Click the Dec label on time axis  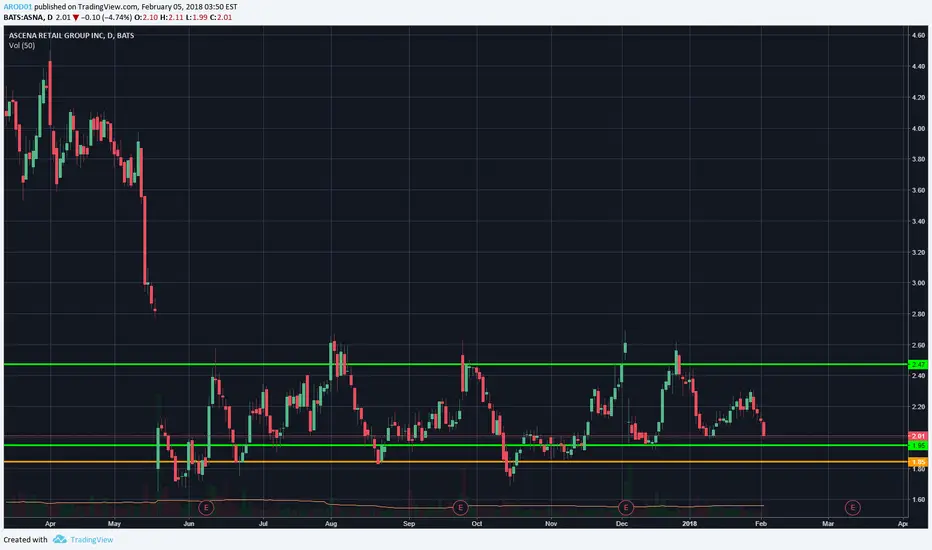(622, 524)
